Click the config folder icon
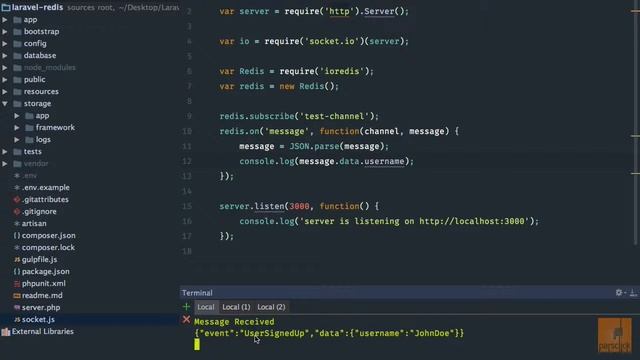 point(17,43)
